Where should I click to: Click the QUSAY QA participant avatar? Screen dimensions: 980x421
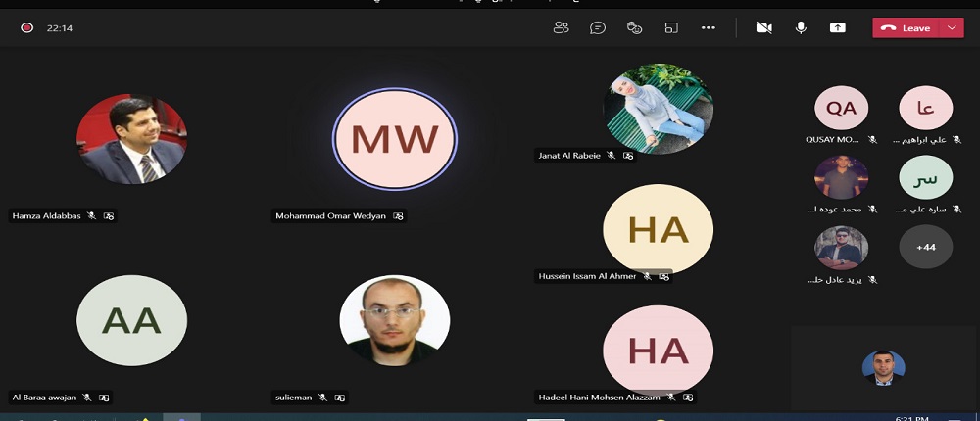click(841, 109)
